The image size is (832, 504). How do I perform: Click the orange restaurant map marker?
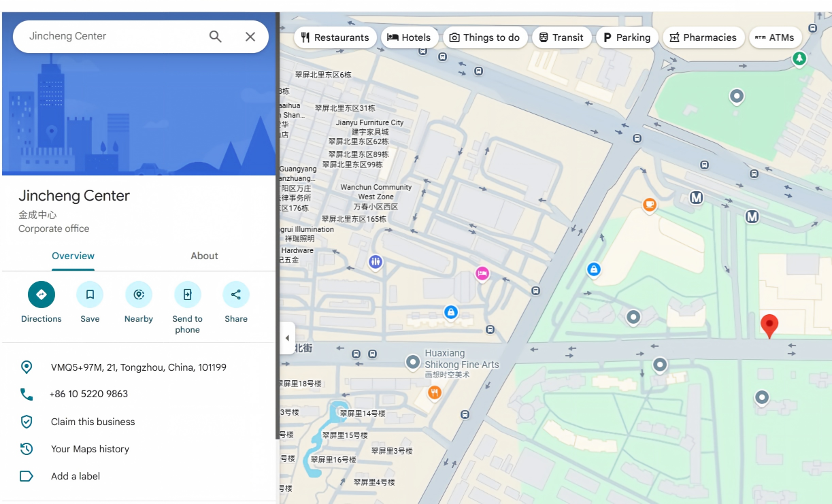435,392
